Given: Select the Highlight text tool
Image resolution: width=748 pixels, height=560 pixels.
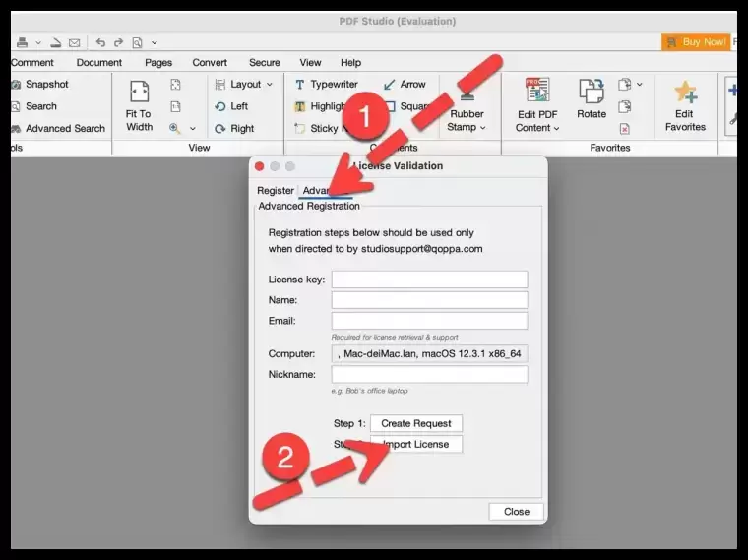Looking at the screenshot, I should pos(321,106).
